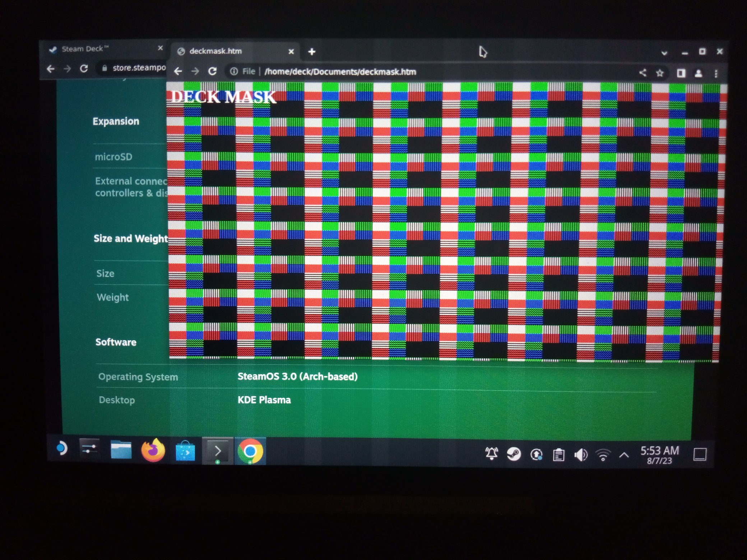
Task: Open notifications bell in system tray
Action: (492, 454)
